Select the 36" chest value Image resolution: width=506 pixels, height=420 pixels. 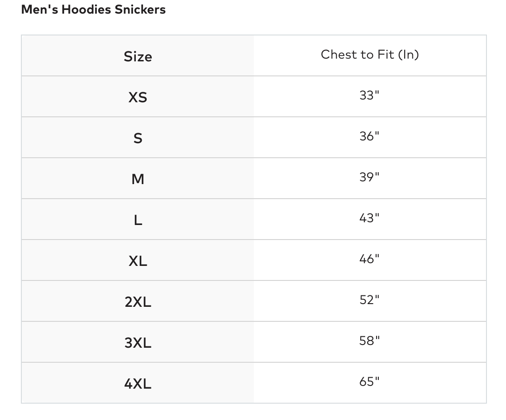[369, 136]
